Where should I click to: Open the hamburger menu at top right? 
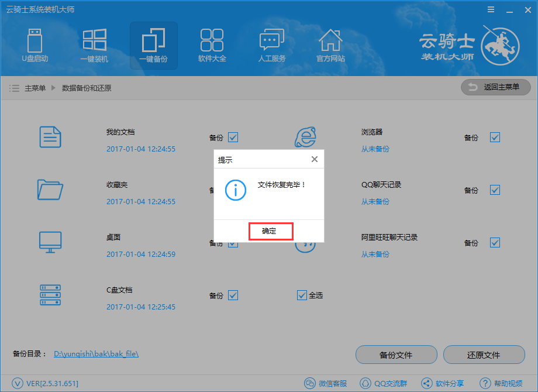[490, 9]
